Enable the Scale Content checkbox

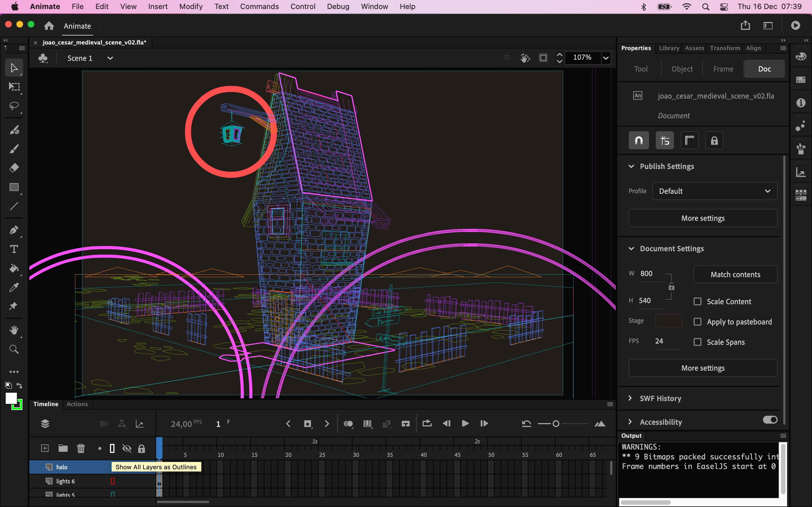698,301
